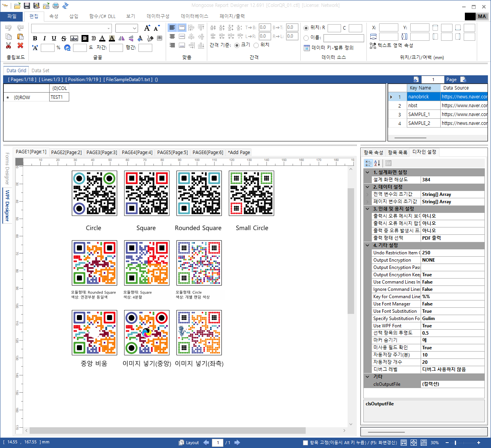Go to next page with the right arrow
491x448 pixels.
click(x=237, y=443)
